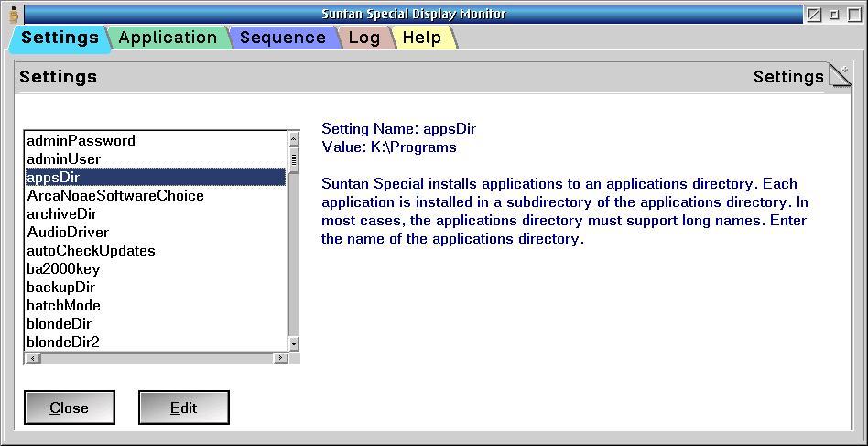The image size is (868, 446).
Task: Select blondeDir in the settings list
Action: pos(156,323)
